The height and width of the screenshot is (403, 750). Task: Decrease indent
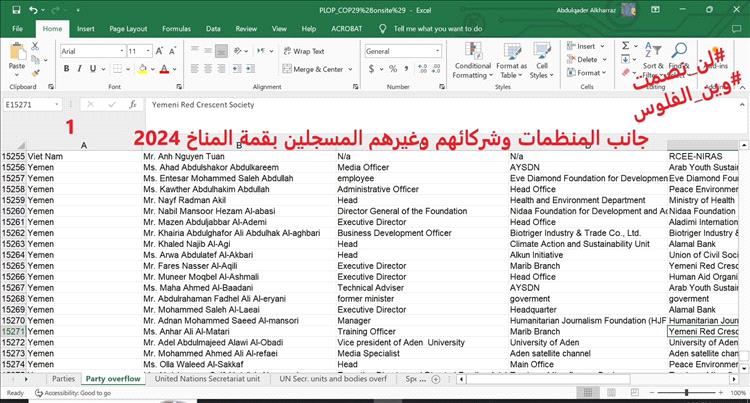click(x=237, y=69)
